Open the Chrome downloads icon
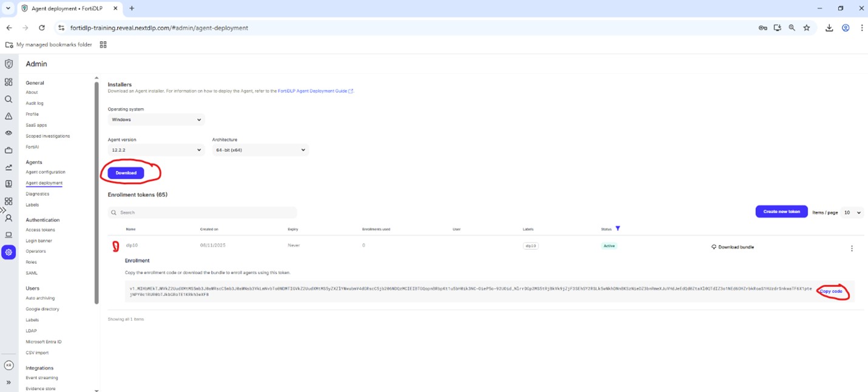Screen dimensions: 868x392 coord(829,27)
